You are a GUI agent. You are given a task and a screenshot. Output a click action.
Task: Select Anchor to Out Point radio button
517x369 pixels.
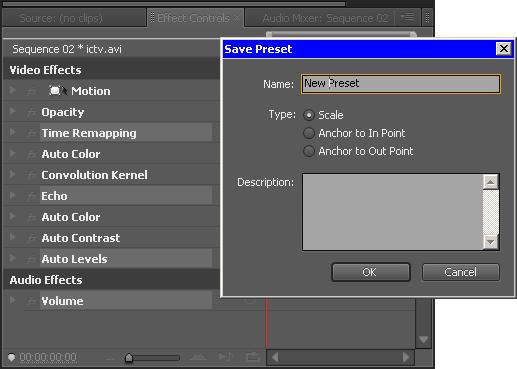click(x=309, y=151)
